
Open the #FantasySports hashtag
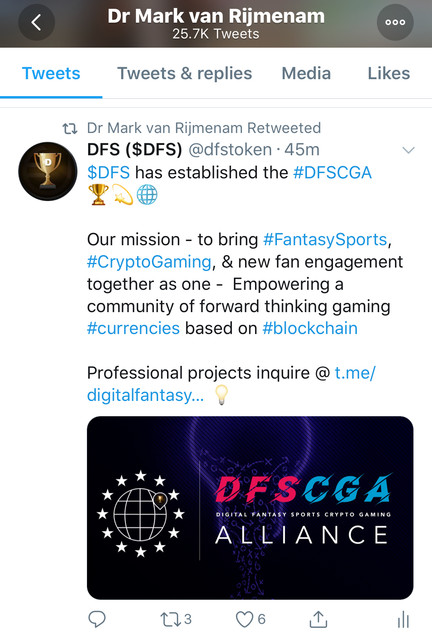pyautogui.click(x=325, y=240)
